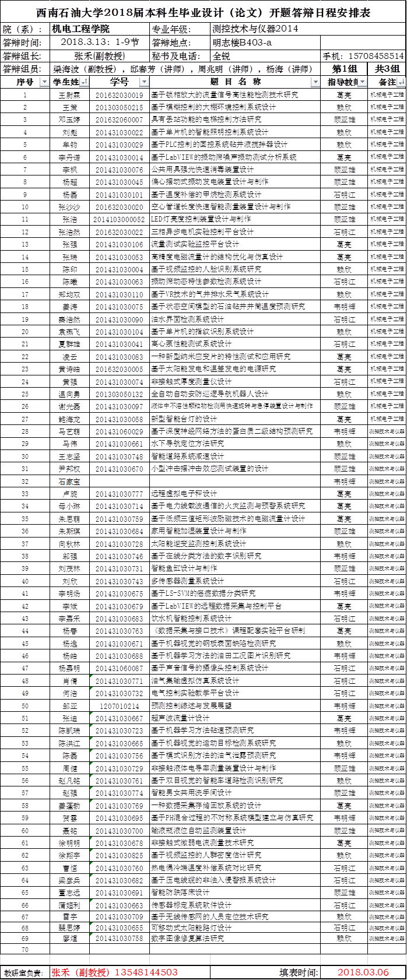Click the empty student ID cell beside 石家宝
407x980 pixels.
pos(120,482)
